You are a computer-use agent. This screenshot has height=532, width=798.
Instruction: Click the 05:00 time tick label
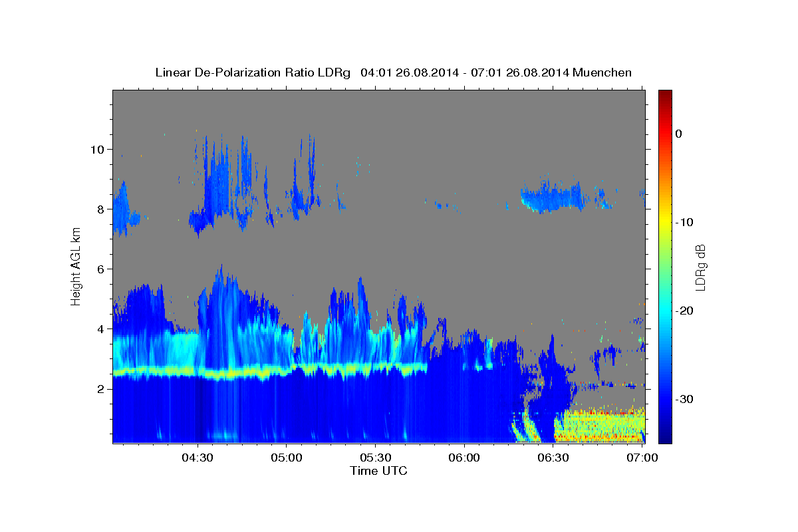tap(286, 458)
